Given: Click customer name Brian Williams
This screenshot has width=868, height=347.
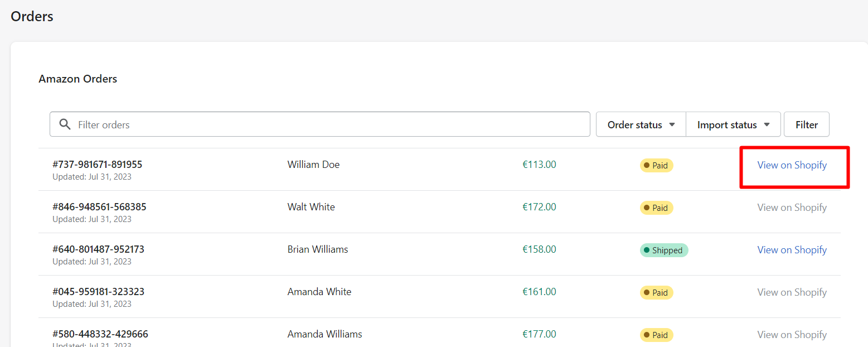Looking at the screenshot, I should (x=318, y=249).
